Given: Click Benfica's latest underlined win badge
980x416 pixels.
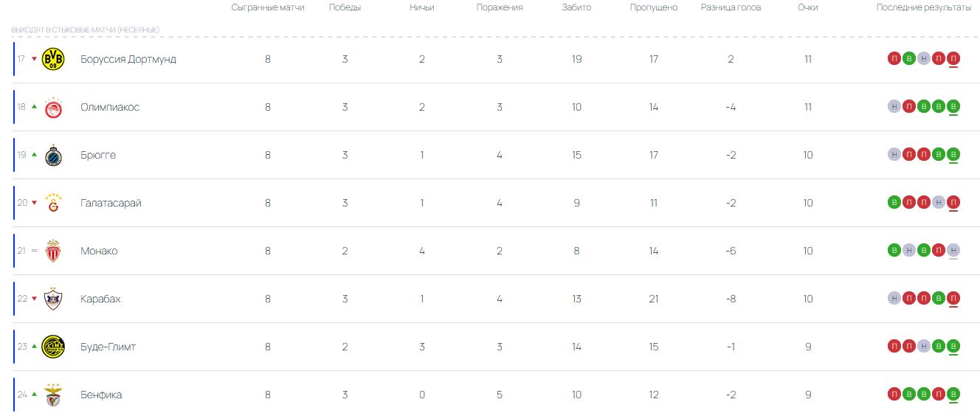Looking at the screenshot, I should pyautogui.click(x=953, y=395).
